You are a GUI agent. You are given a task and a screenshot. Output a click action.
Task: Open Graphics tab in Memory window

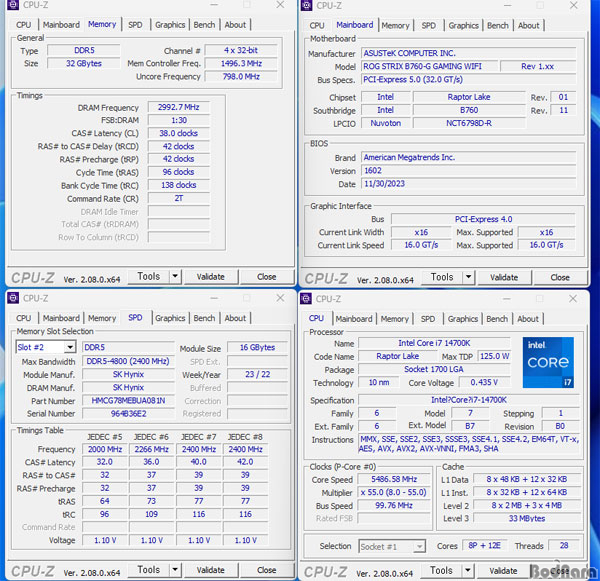pos(170,25)
